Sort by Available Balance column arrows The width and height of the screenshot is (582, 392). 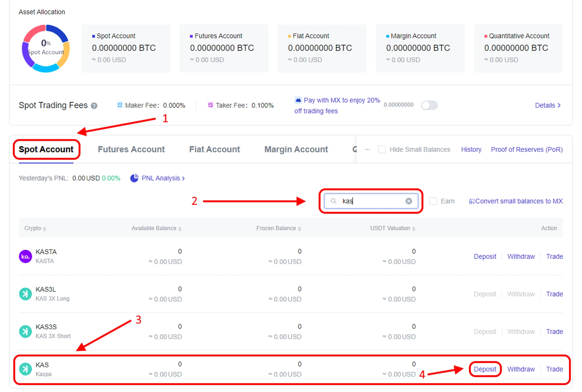[x=180, y=229]
